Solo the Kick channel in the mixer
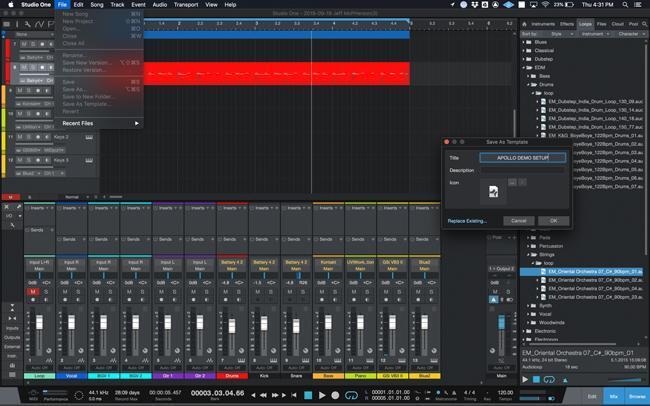Image resolution: width=650 pixels, height=406 pixels. pos(271,292)
